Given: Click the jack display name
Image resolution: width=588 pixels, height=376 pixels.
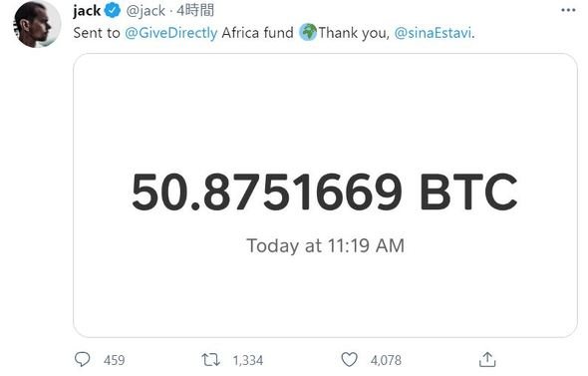Looking at the screenshot, I should (x=87, y=11).
